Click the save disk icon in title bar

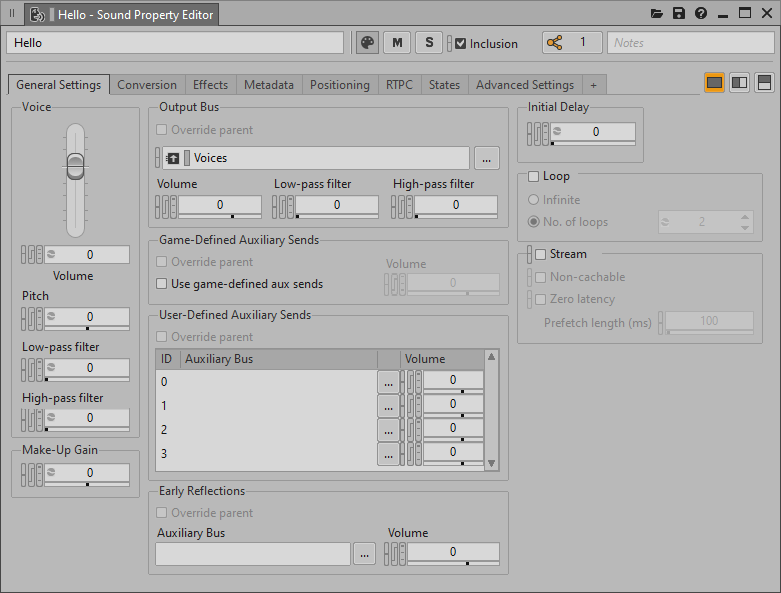(679, 14)
